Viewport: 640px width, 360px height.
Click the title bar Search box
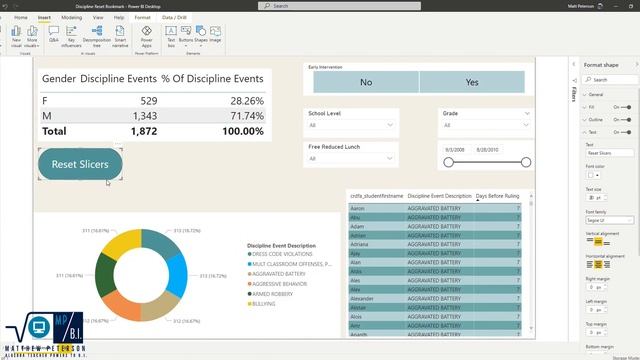pyautogui.click(x=339, y=6)
